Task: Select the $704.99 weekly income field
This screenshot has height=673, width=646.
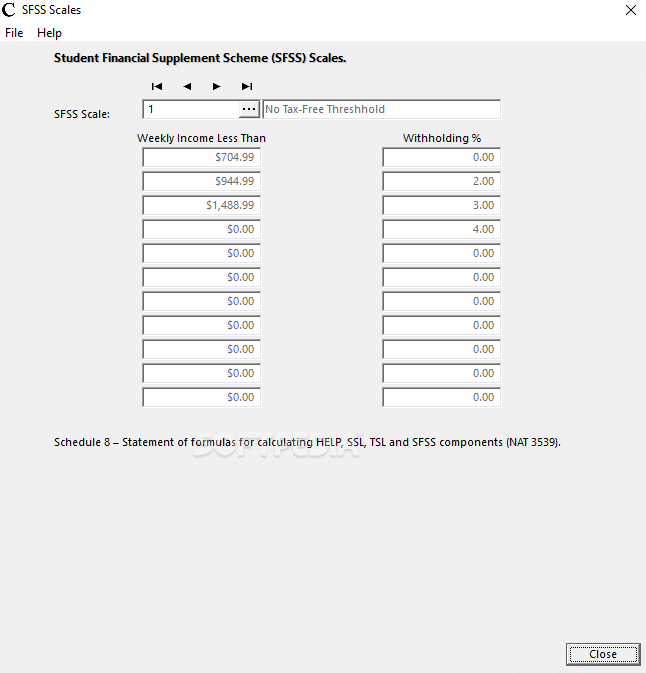Action: click(201, 157)
